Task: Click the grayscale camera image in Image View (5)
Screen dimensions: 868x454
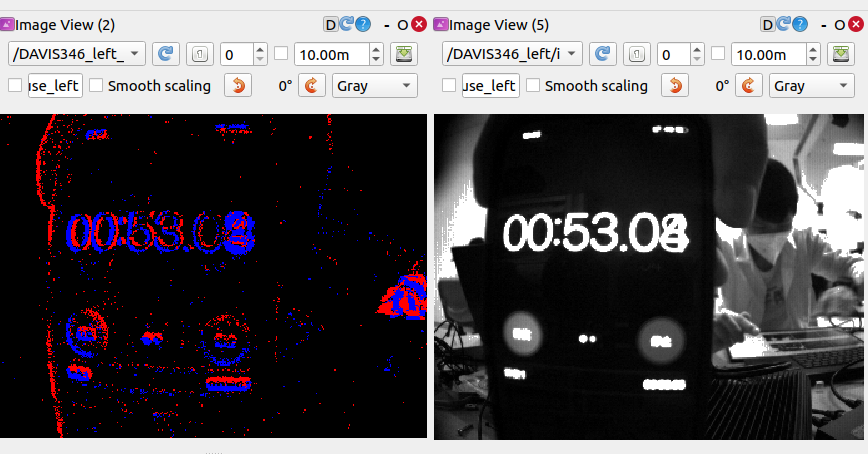Action: point(649,277)
